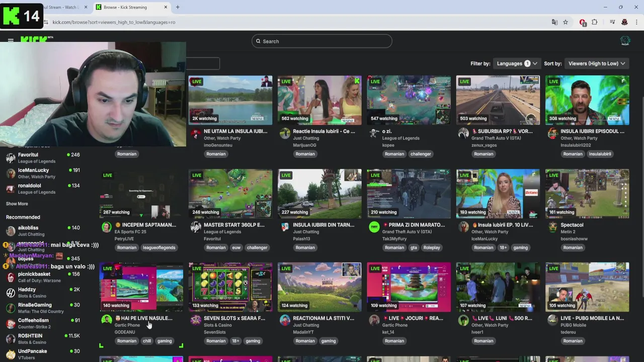The height and width of the screenshot is (362, 644).
Task: Open the Chrome profile avatar
Action: click(x=624, y=22)
